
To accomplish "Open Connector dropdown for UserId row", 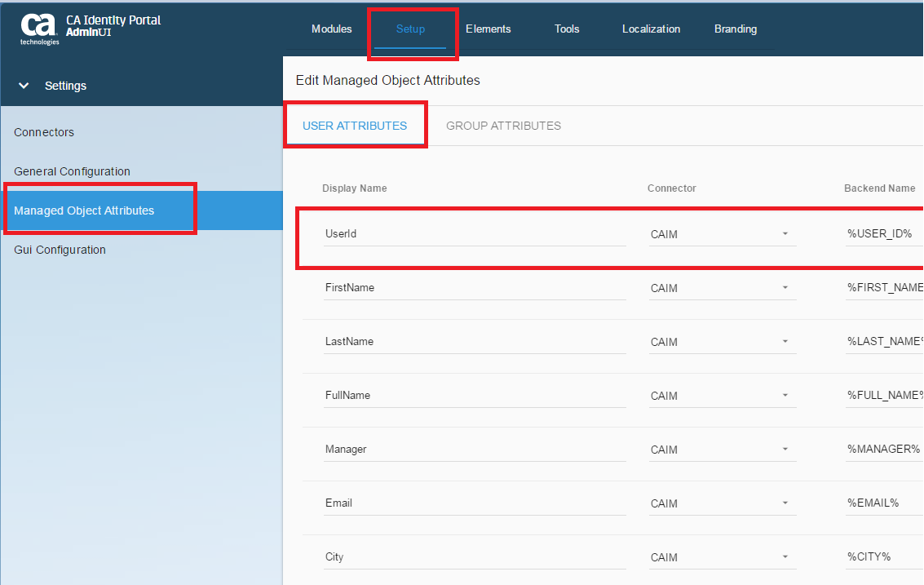I will click(723, 234).
